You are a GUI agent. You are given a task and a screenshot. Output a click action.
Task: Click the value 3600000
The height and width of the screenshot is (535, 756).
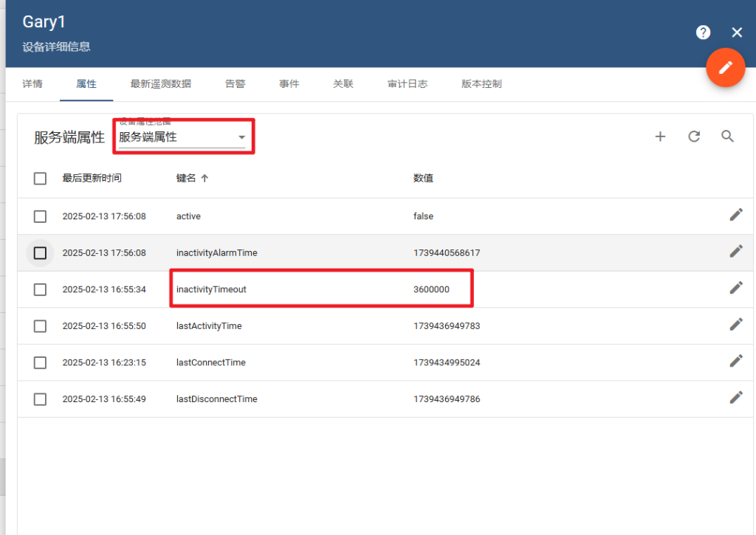(x=431, y=290)
